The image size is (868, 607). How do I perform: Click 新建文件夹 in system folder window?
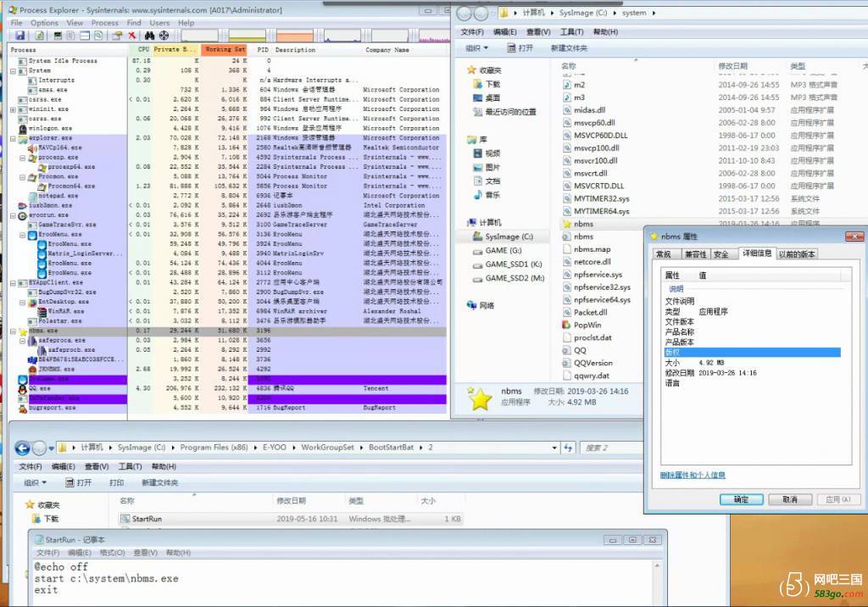click(x=569, y=48)
